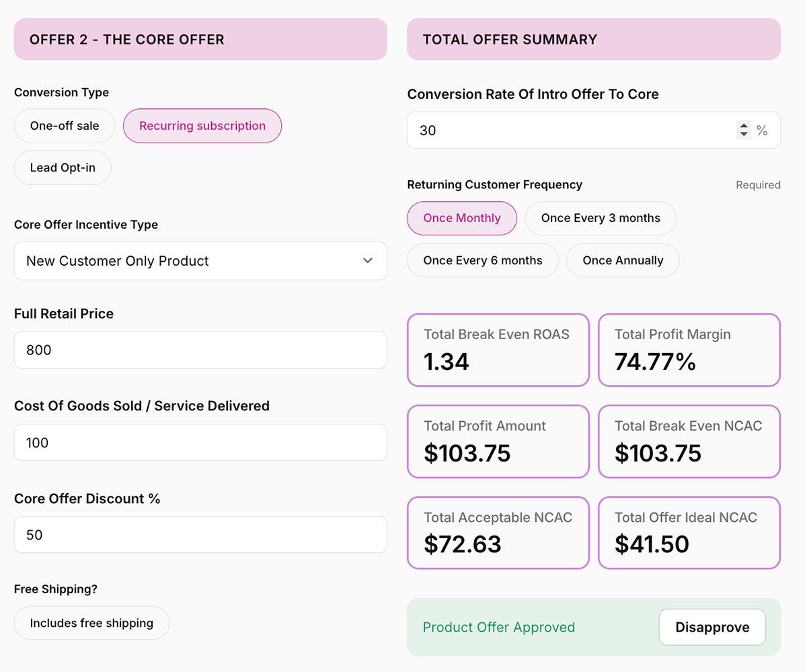
Task: Click the Total Profit Margin card
Action: 689,350
